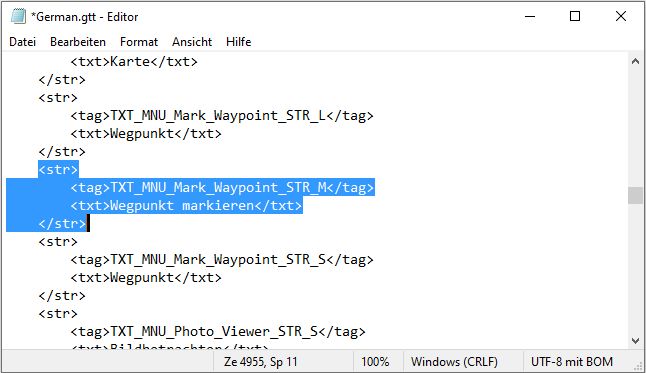The height and width of the screenshot is (373, 646).
Task: Click the line with Karte text
Action: 134,62
